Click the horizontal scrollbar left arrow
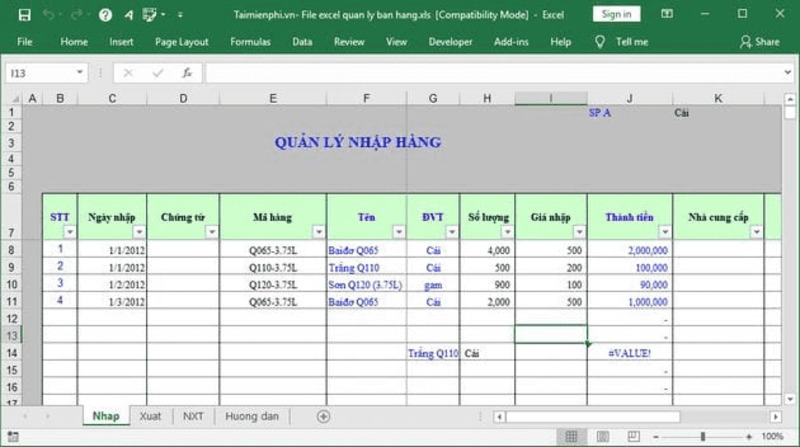Screen dimensions: 800x447 (x=499, y=417)
